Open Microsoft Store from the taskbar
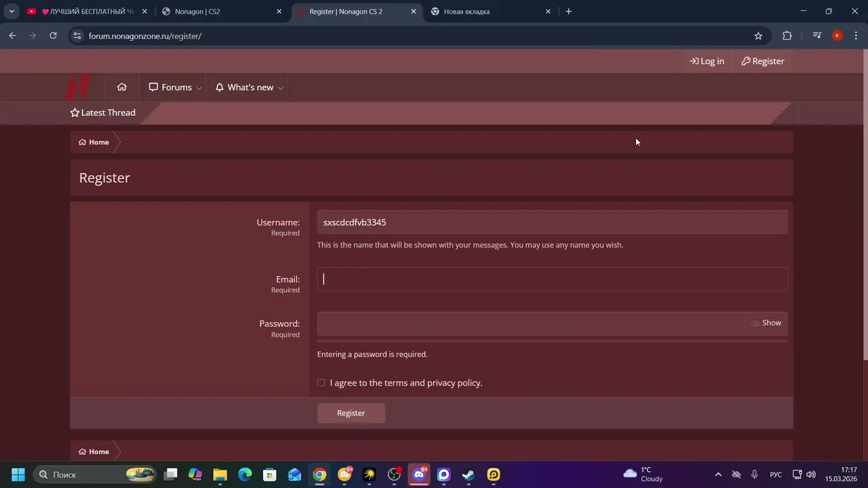This screenshot has height=488, width=868. click(x=270, y=474)
